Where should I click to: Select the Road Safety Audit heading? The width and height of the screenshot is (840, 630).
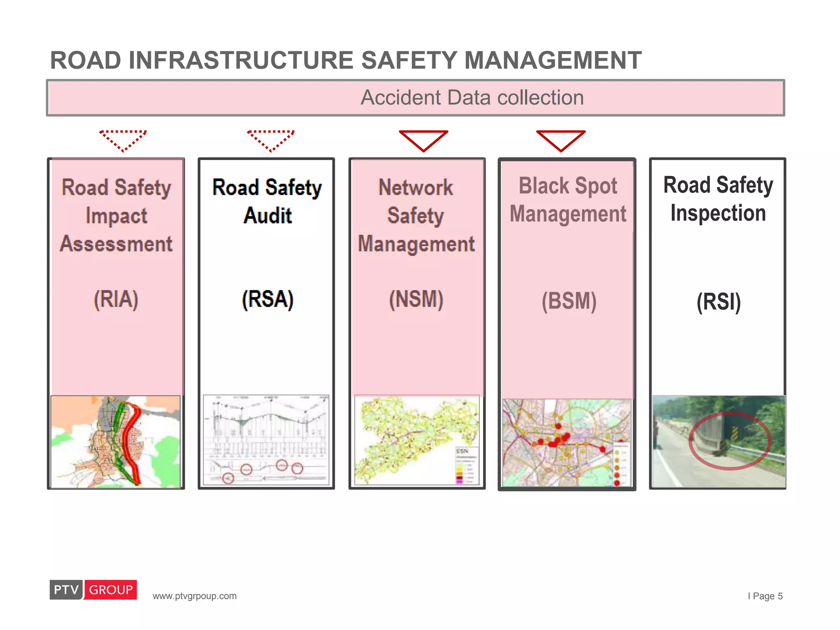point(267,201)
